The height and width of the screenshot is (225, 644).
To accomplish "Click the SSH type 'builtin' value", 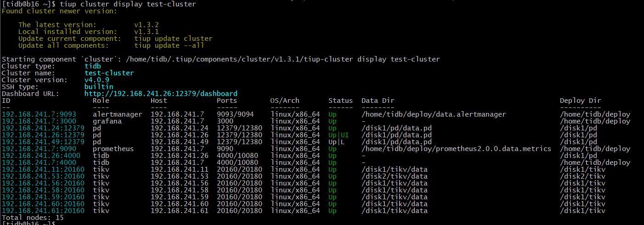I will coord(99,87).
